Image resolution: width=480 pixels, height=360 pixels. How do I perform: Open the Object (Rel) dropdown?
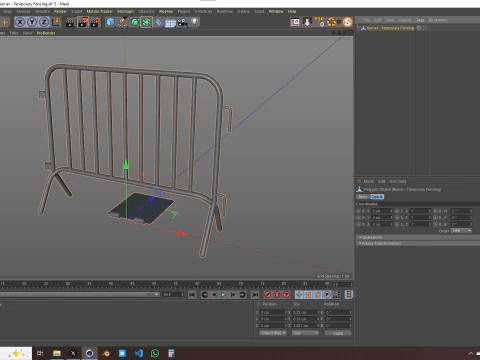(x=273, y=333)
